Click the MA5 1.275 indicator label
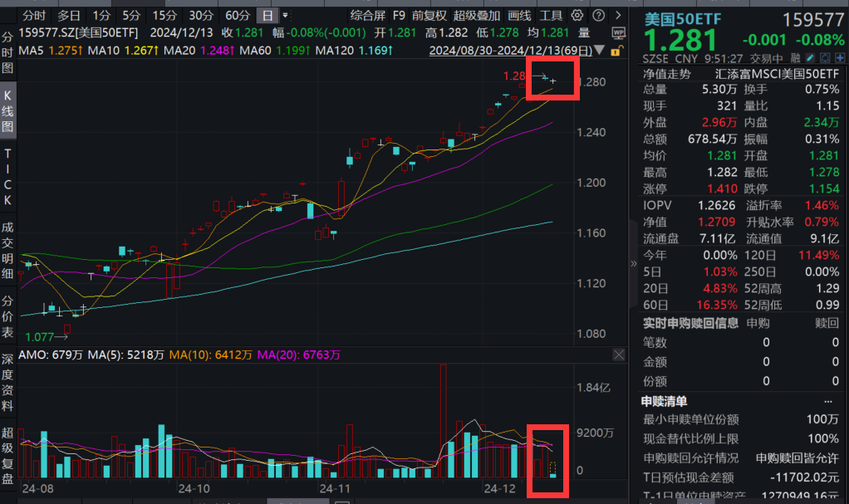The image size is (849, 504). (51, 51)
